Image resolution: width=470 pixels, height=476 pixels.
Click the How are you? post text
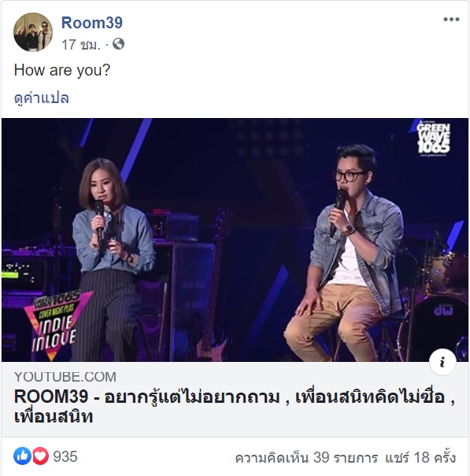pyautogui.click(x=62, y=71)
